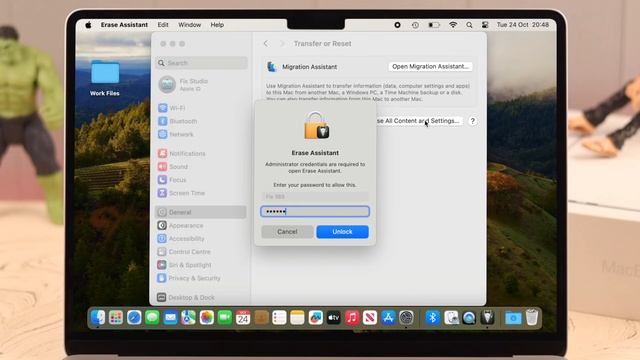Viewport: 640px width, 360px height.
Task: Click the username field above the password
Action: (315, 196)
